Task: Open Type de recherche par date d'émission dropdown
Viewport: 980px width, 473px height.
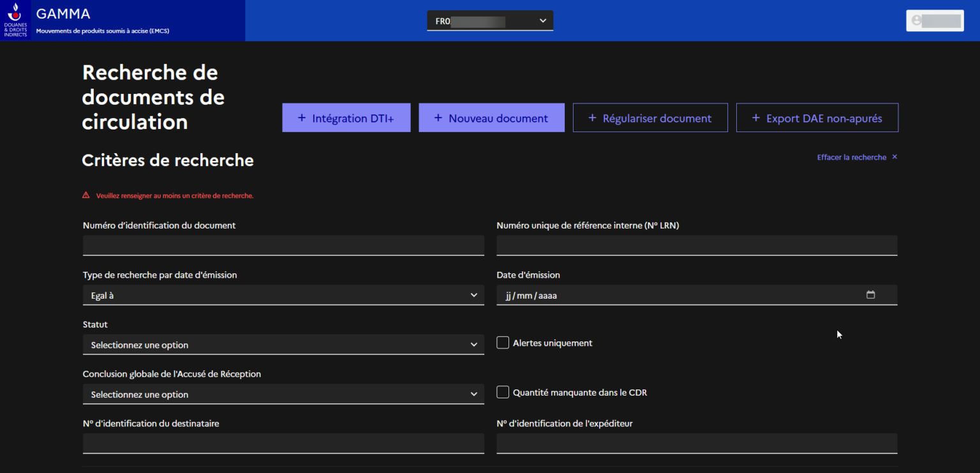Action: (283, 295)
